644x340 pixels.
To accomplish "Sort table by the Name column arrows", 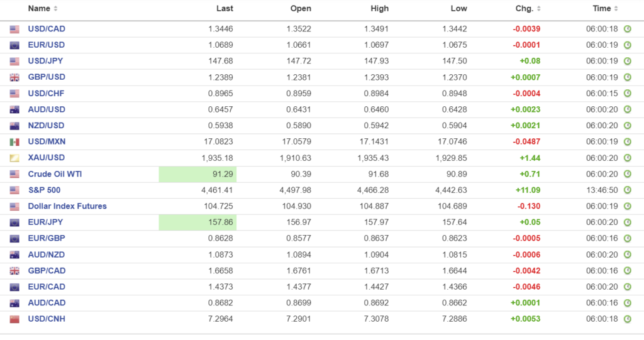I will click(x=55, y=9).
